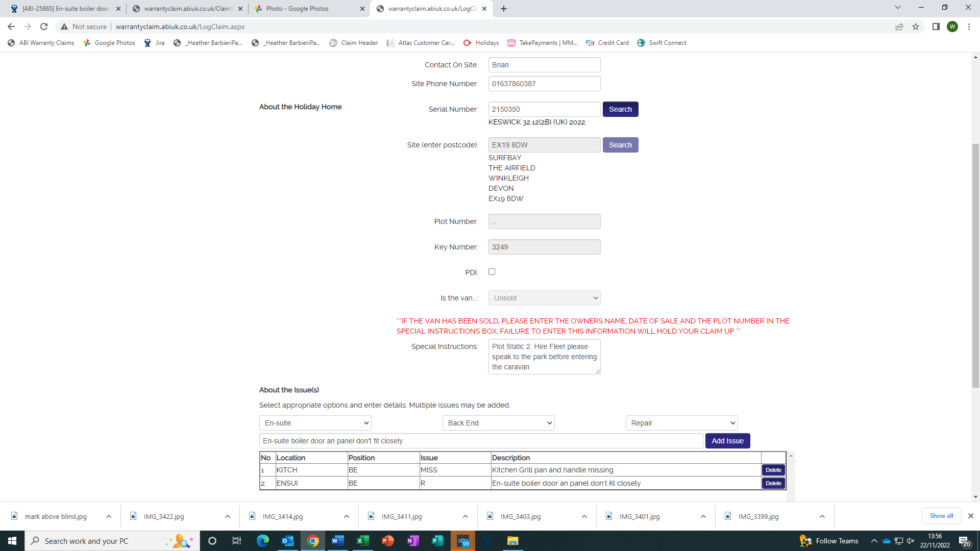The height and width of the screenshot is (551, 980).
Task: Tick the PDI checkbox
Action: [x=492, y=272]
